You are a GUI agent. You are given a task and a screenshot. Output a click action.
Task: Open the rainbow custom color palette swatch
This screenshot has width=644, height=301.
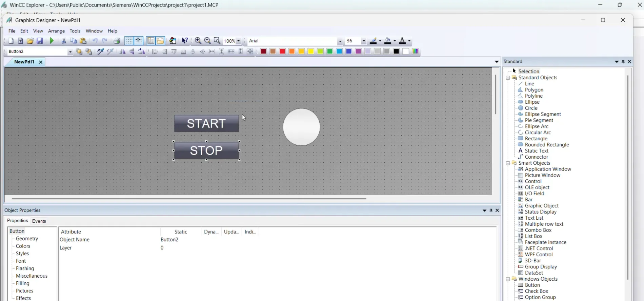click(x=415, y=52)
